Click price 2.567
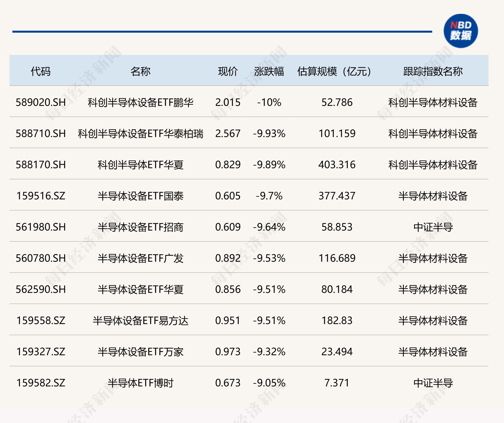 [228, 134]
